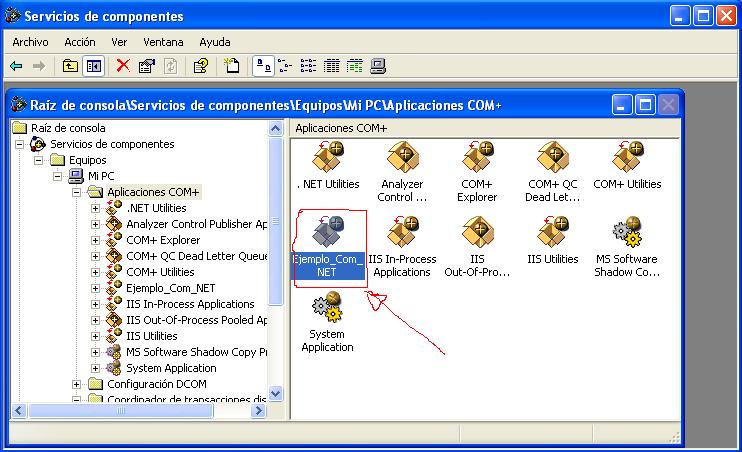Expand COM+ Explorer tree node
Image resolution: width=742 pixels, height=452 pixels.
tap(95, 240)
